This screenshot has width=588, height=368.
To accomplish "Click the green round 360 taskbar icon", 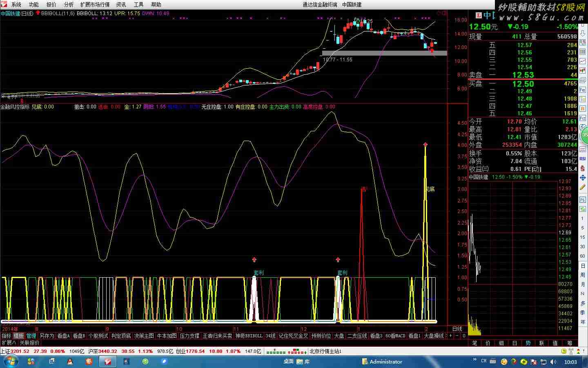I will pos(145,361).
